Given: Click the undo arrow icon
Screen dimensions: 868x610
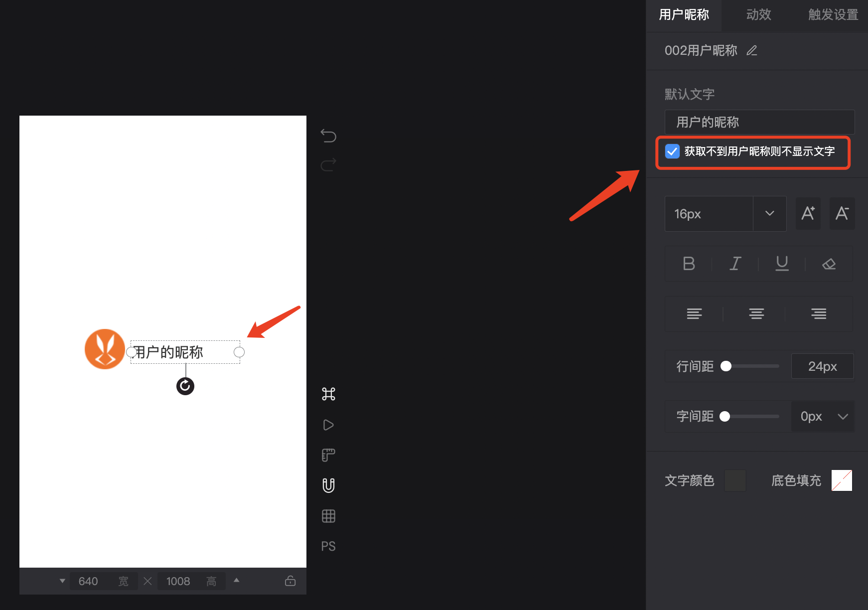Looking at the screenshot, I should click(328, 136).
